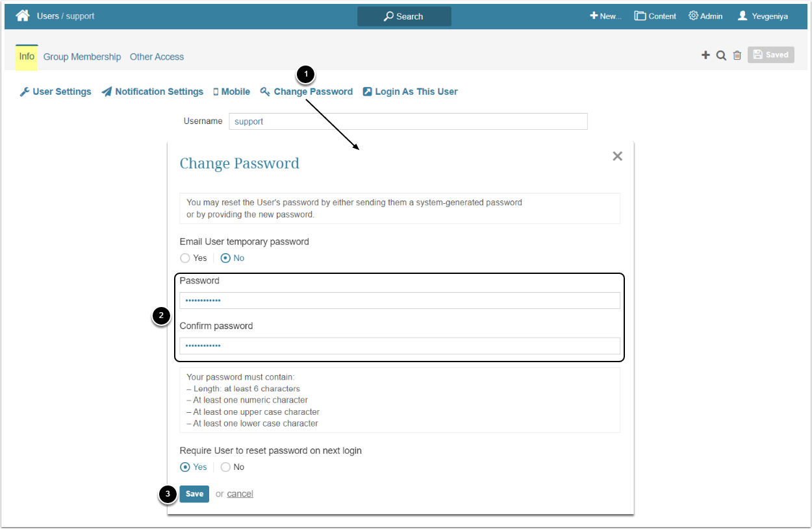Open the New dropdown menu
Image resolution: width=812 pixels, height=529 pixels.
[x=605, y=16]
